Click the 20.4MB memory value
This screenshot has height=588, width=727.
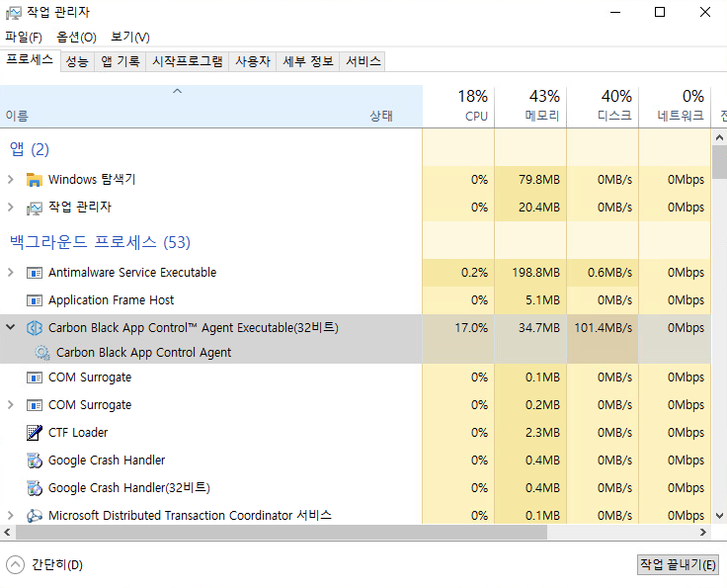(538, 208)
